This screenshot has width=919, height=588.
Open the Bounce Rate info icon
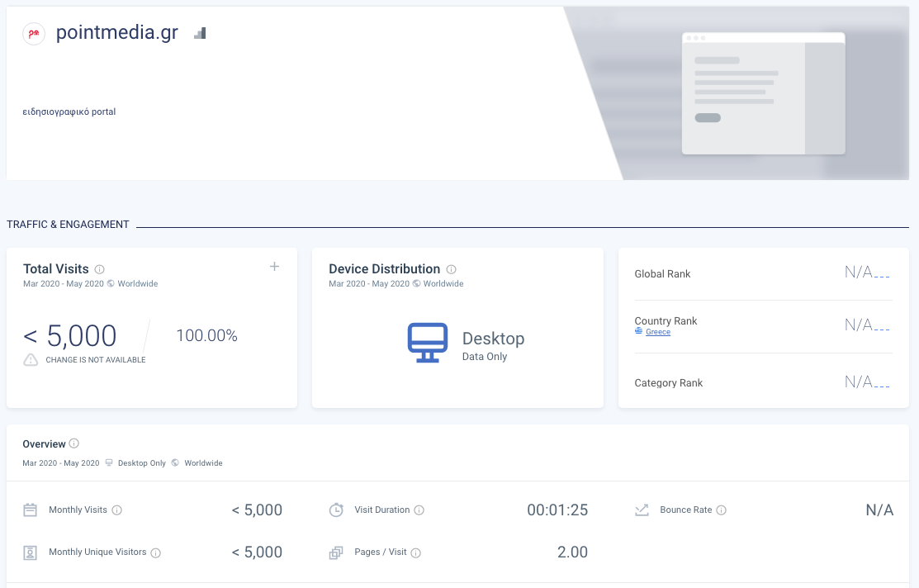(x=722, y=510)
